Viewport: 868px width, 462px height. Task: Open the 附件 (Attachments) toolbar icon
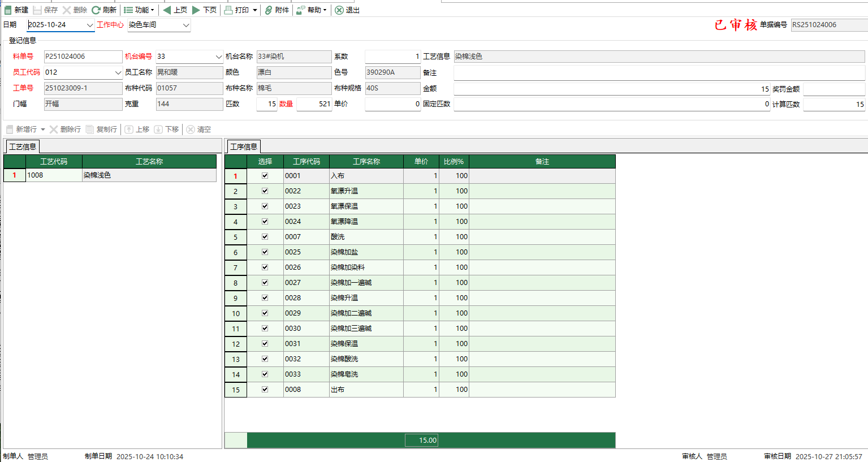point(275,10)
